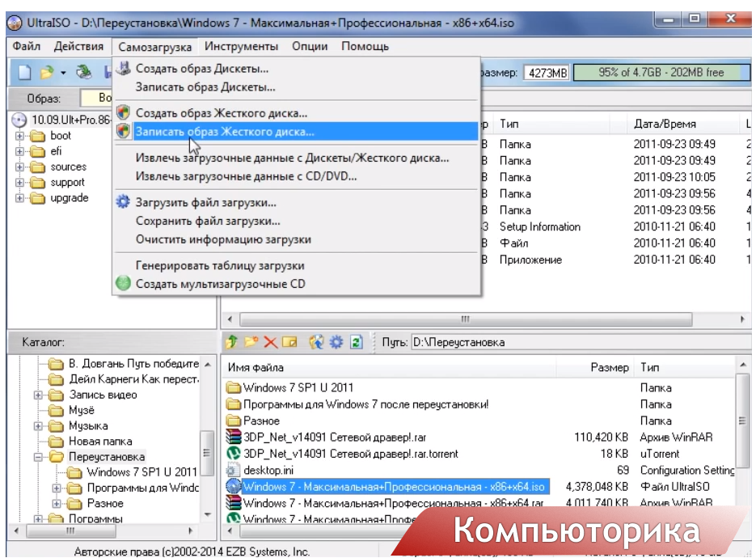The height and width of the screenshot is (558, 756).
Task: Open the Инструменты menu
Action: pos(241,46)
